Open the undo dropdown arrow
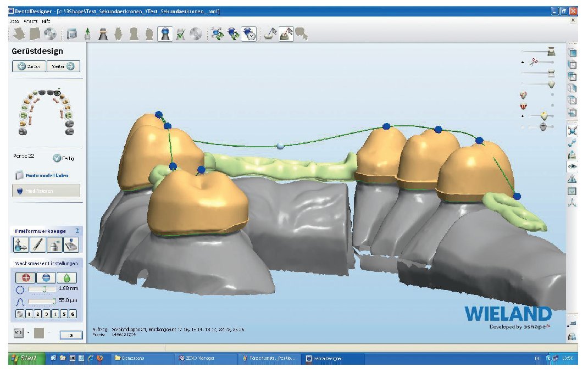The width and height of the screenshot is (588, 373). (x=29, y=333)
